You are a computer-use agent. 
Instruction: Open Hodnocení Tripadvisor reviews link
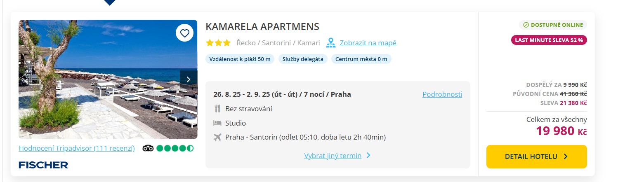tap(77, 148)
